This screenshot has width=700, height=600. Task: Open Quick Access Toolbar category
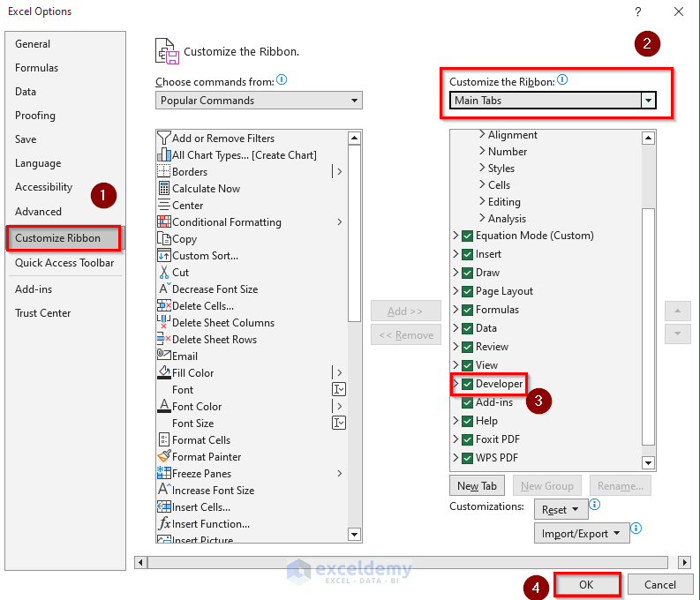tap(64, 263)
